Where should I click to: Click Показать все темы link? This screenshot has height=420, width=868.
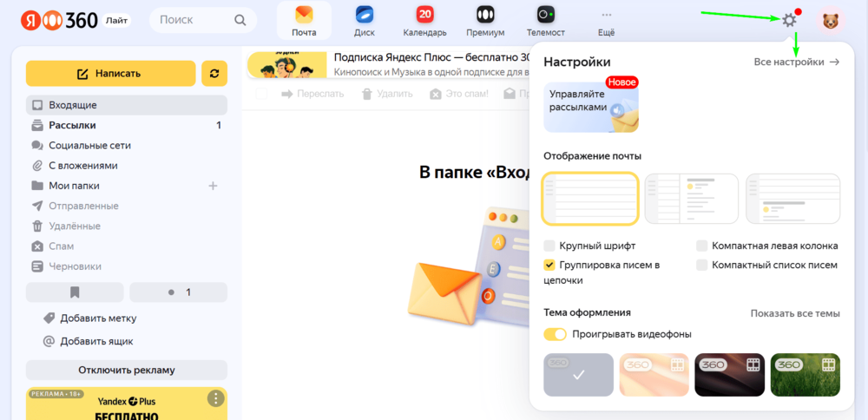(795, 313)
